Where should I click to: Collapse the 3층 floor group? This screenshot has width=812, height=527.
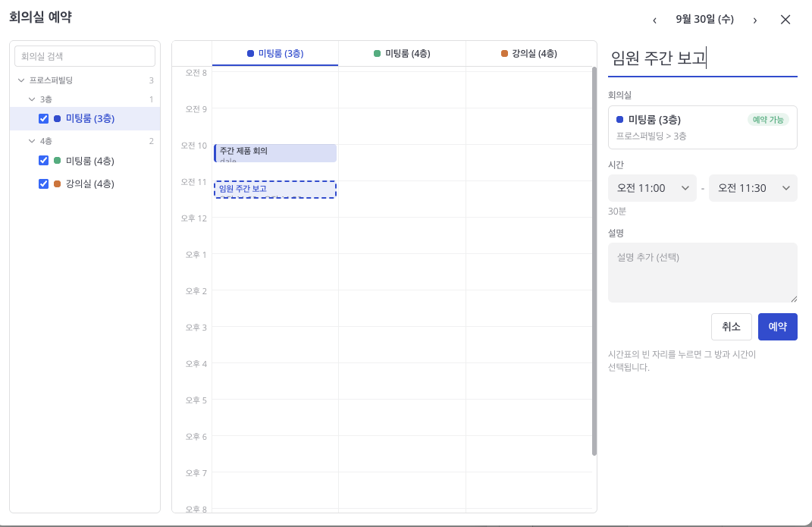click(32, 99)
